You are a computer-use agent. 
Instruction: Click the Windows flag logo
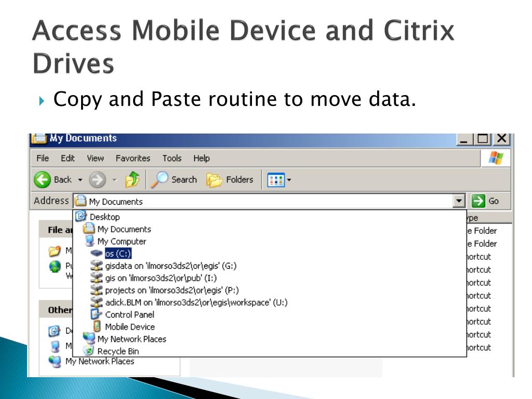[496, 158]
